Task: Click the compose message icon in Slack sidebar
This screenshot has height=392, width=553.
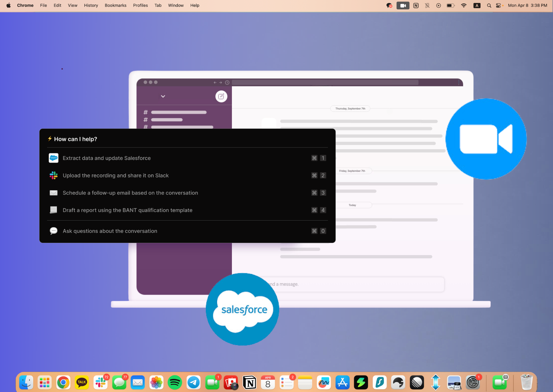Action: click(x=221, y=96)
